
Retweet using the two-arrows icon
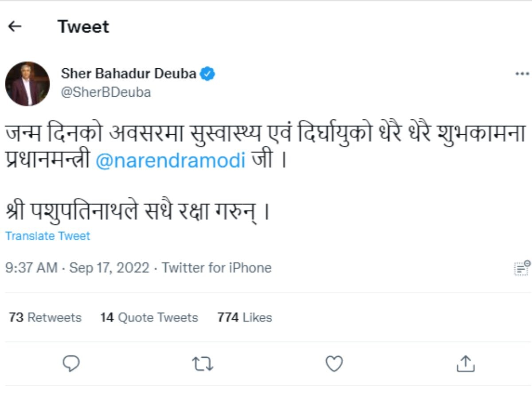pyautogui.click(x=203, y=364)
